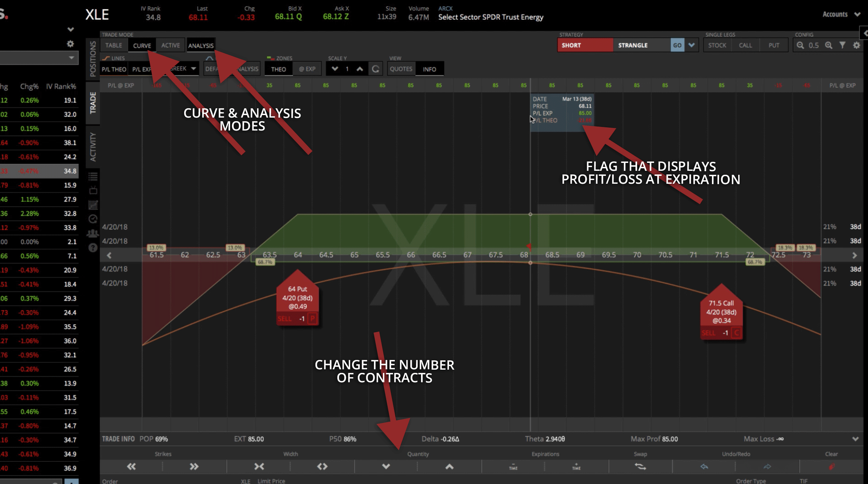
Task: Widen the strike width using the outward-arrows icon
Action: (322, 467)
